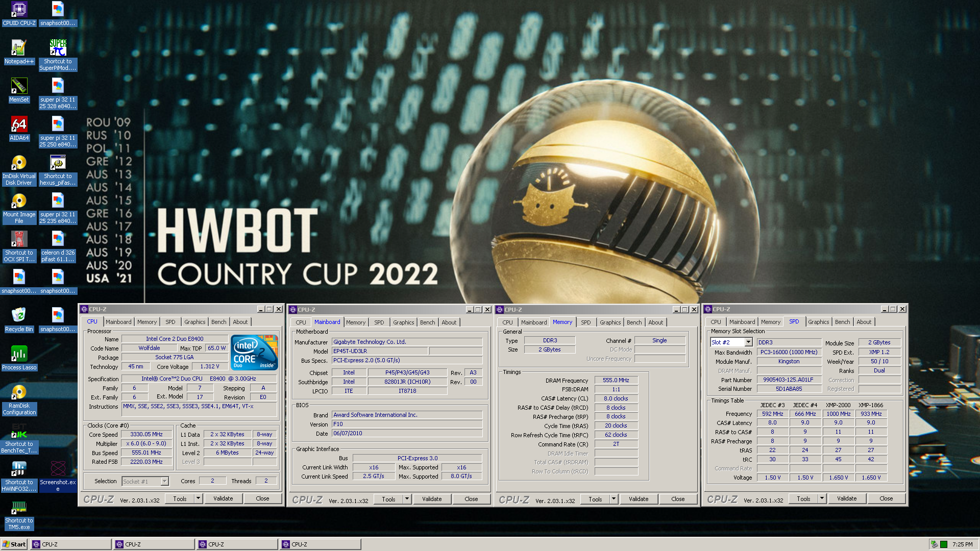Click the Core Speed value 3330.05 MHz
This screenshot has height=551, width=980.
point(146,435)
